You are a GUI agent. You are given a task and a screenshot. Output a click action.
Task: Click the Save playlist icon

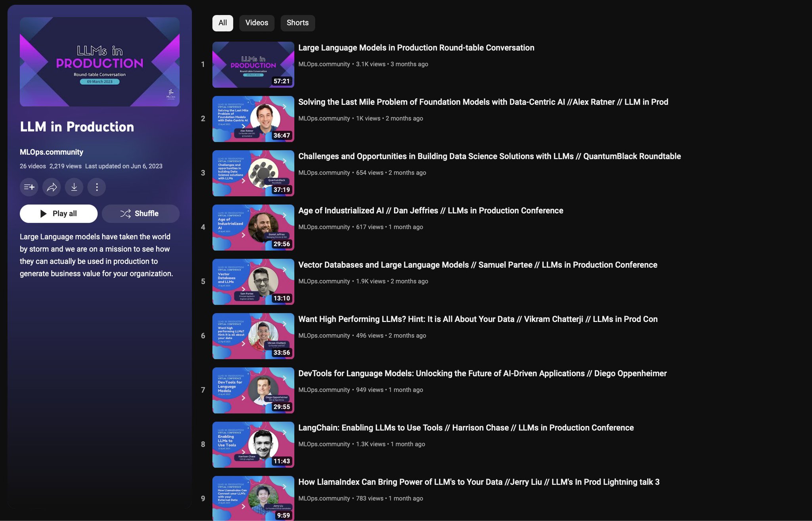pos(29,187)
